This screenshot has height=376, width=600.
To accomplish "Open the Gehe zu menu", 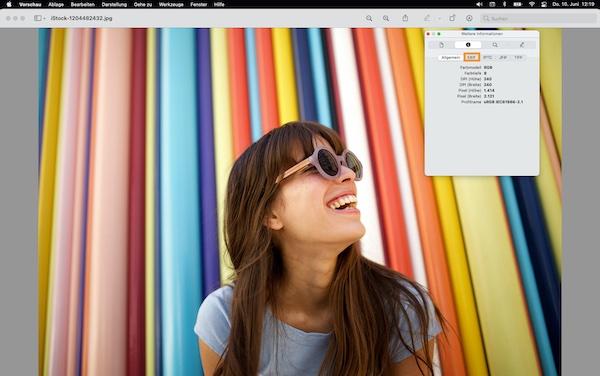I will click(143, 5).
